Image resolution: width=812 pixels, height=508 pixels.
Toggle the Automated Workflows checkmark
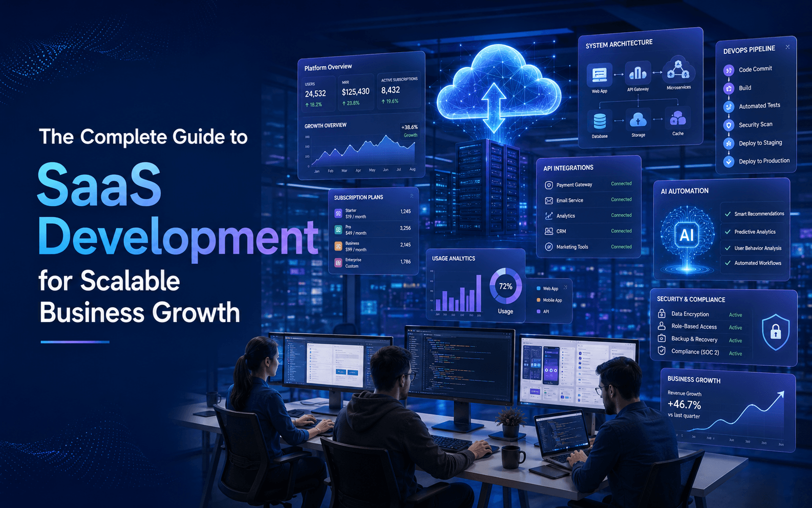click(x=728, y=263)
